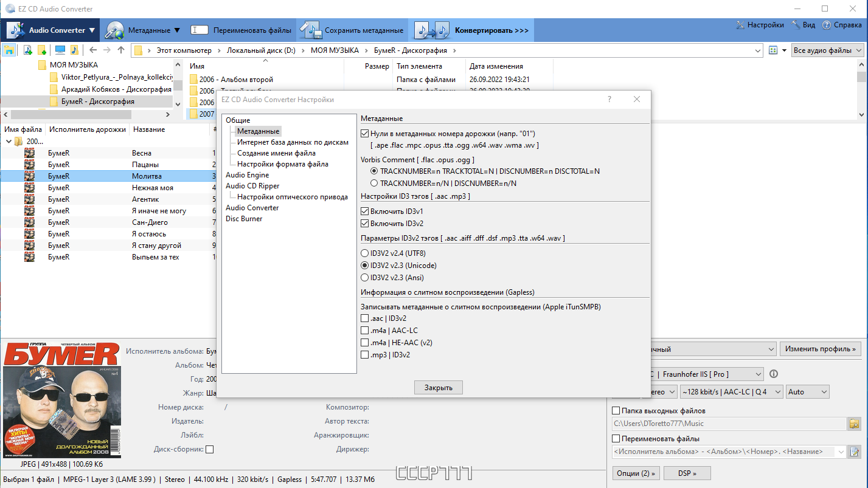Select Audio CD Ripper in settings tree
This screenshot has height=488, width=868.
[252, 186]
